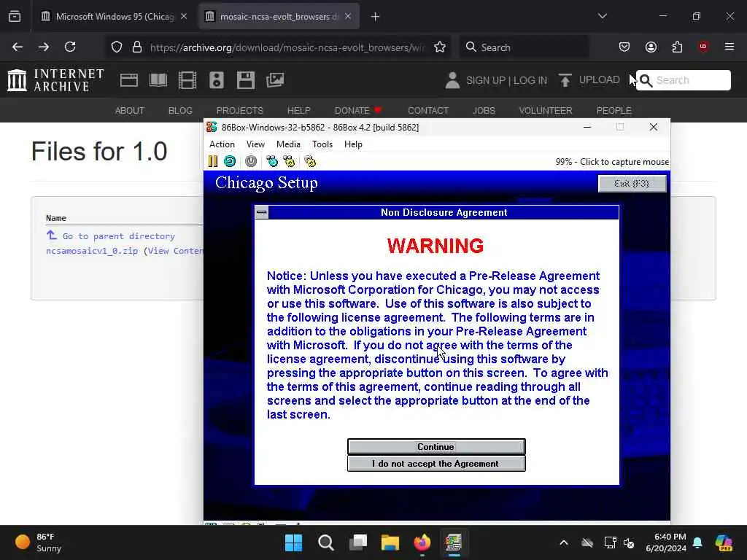Click the Exit (F3) setup button
The height and width of the screenshot is (560, 747).
632,183
